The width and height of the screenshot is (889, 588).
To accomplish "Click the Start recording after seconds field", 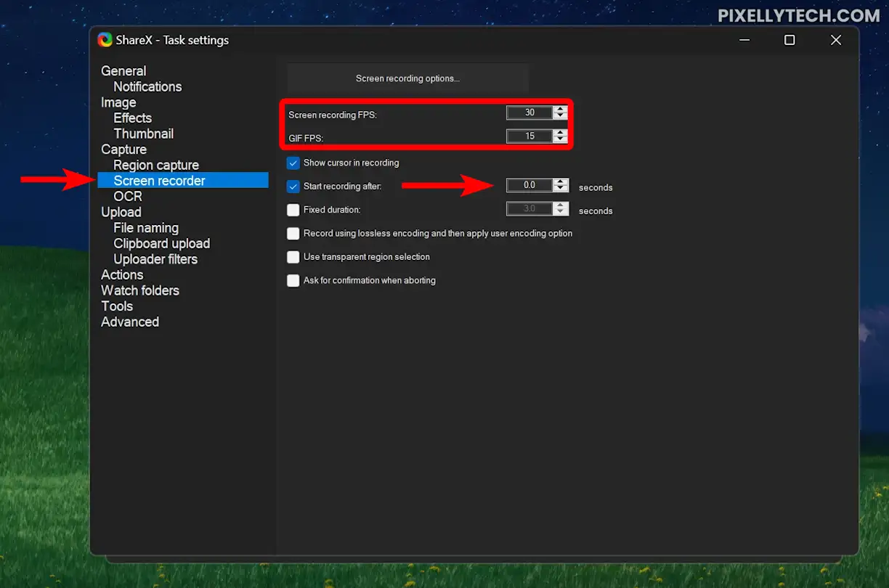I will click(529, 185).
